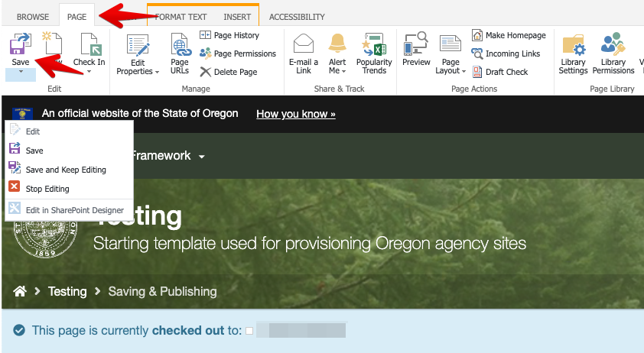Open Library Permissions icon
Screen dimensions: 644x353
point(613,44)
